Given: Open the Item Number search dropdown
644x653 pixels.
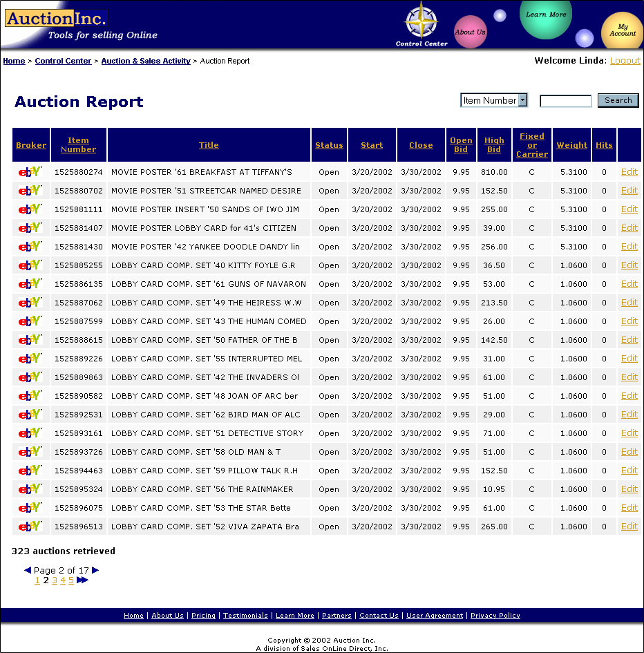Looking at the screenshot, I should (x=494, y=100).
